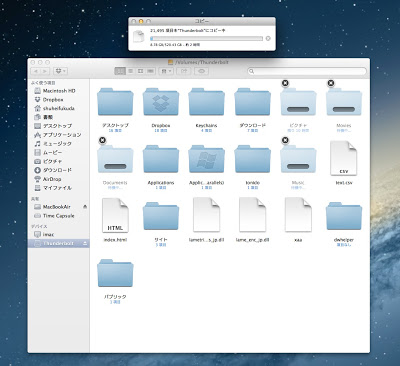
Task: Click the Finder search field
Action: (x=307, y=71)
